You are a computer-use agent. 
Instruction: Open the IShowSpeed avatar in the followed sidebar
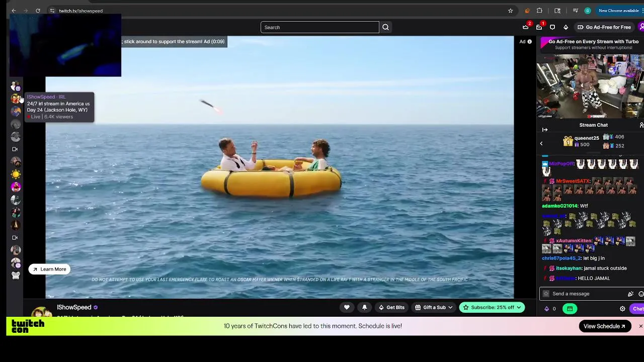point(16,99)
